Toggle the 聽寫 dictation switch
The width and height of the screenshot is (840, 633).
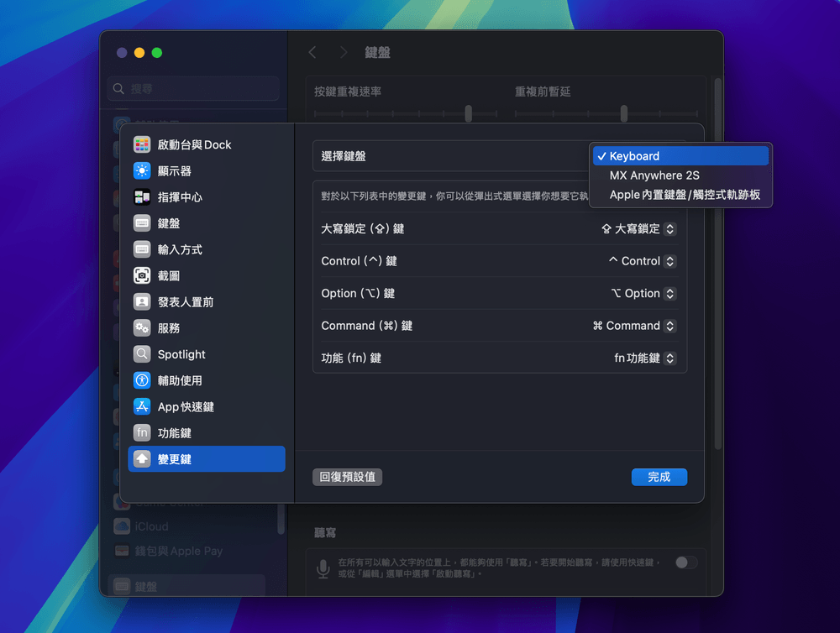click(x=686, y=562)
